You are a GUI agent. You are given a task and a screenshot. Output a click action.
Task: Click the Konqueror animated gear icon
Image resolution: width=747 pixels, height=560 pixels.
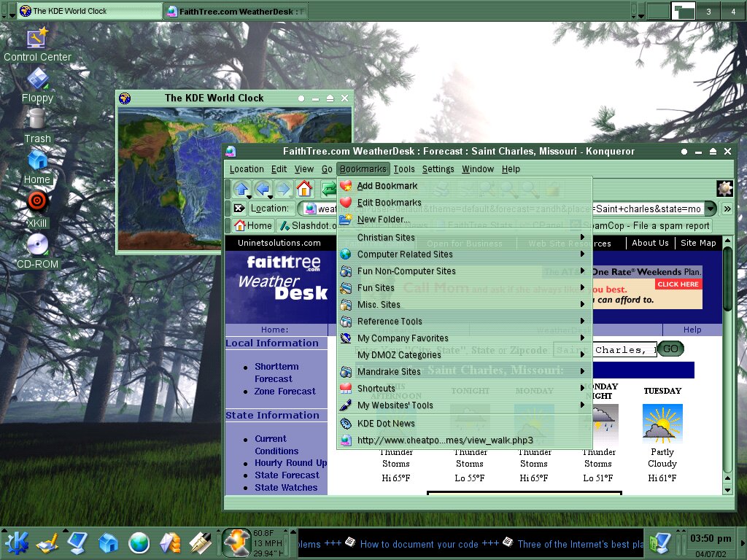pyautogui.click(x=724, y=189)
